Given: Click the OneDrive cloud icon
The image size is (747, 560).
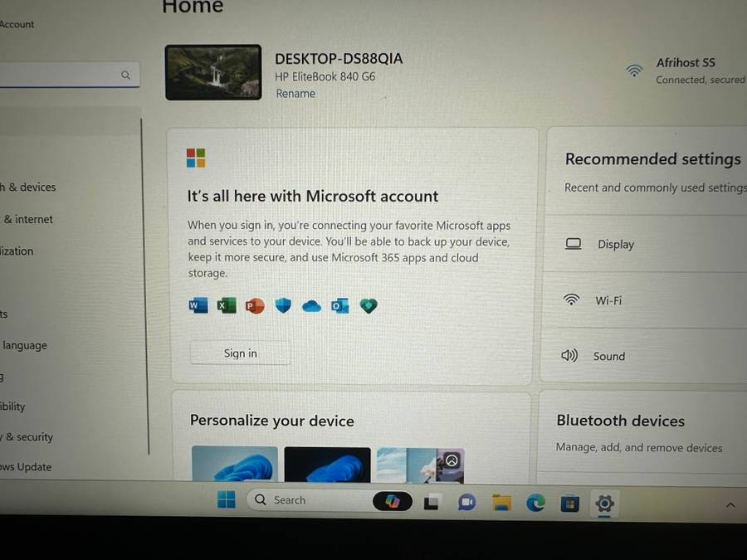Looking at the screenshot, I should 311,306.
